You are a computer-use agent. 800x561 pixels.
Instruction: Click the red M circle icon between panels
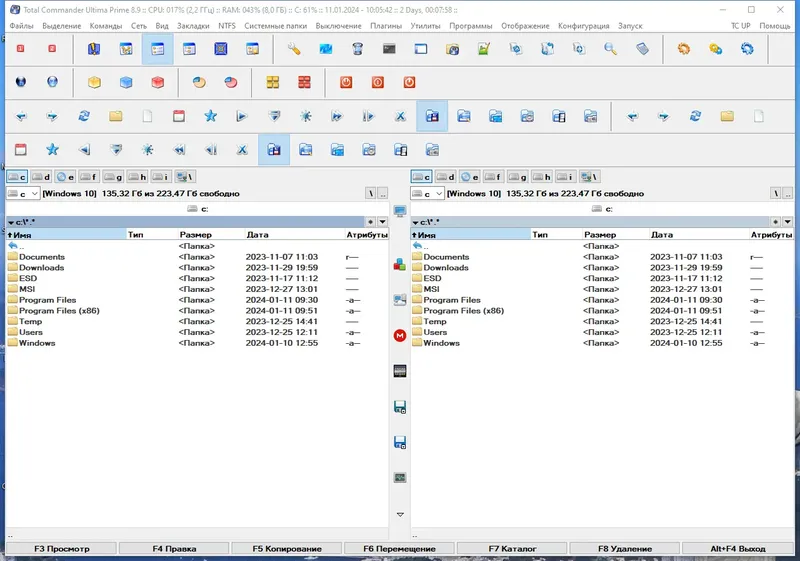tap(400, 336)
